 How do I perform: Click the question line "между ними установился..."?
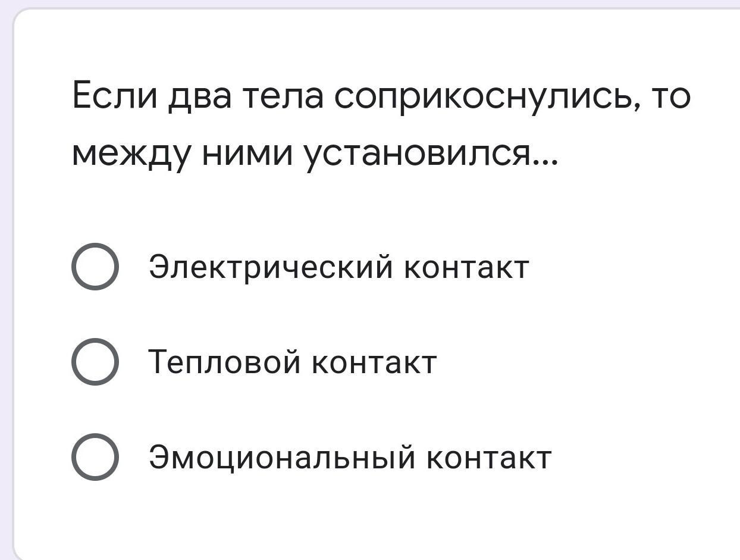(x=315, y=155)
